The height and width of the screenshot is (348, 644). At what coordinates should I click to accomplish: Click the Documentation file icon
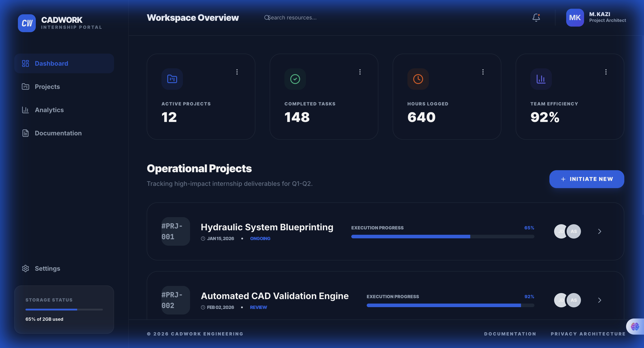pos(25,133)
